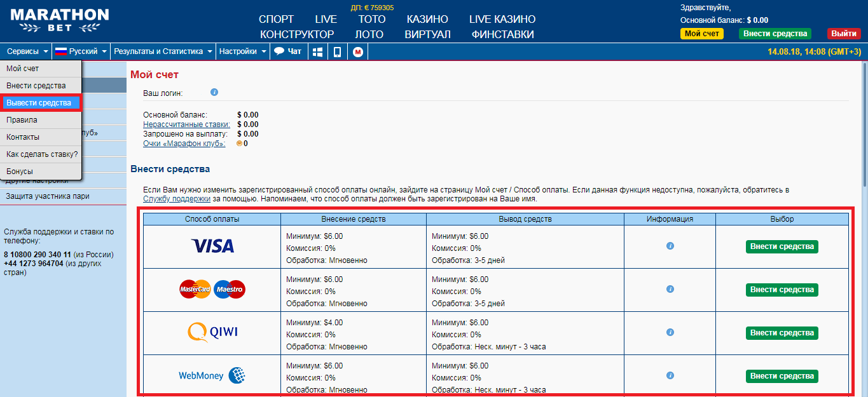Screen dimensions: 868x397
Task: Open LIVE КАЗИНО section
Action: (502, 19)
